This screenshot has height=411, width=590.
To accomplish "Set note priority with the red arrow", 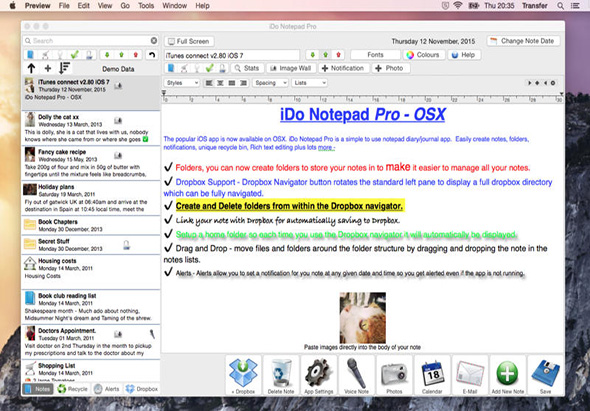I will (338, 55).
